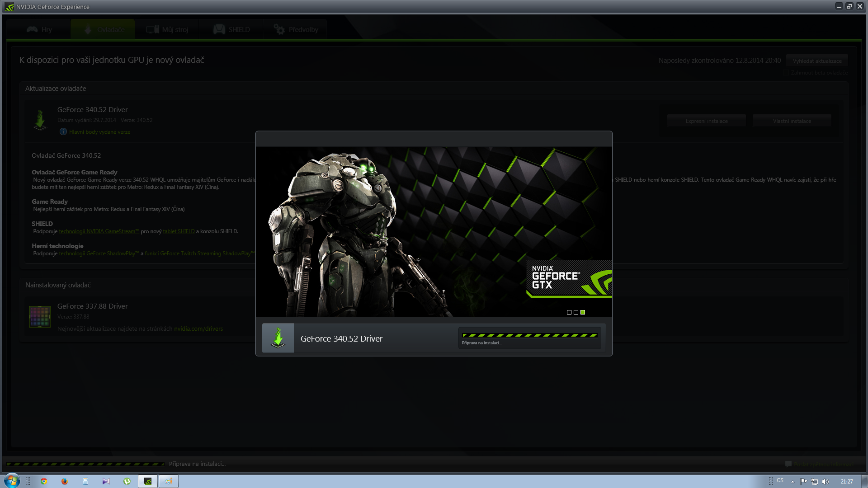
Task: Click the network tray icon
Action: pos(815,482)
